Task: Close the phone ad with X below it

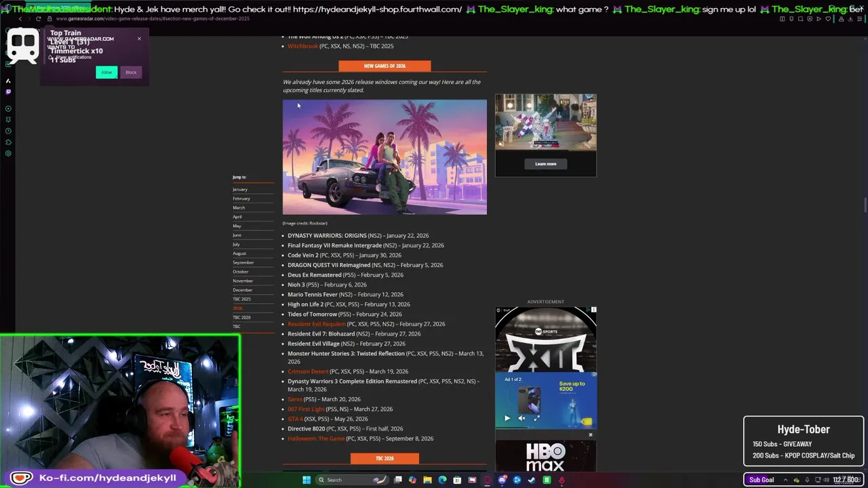Action: point(591,434)
